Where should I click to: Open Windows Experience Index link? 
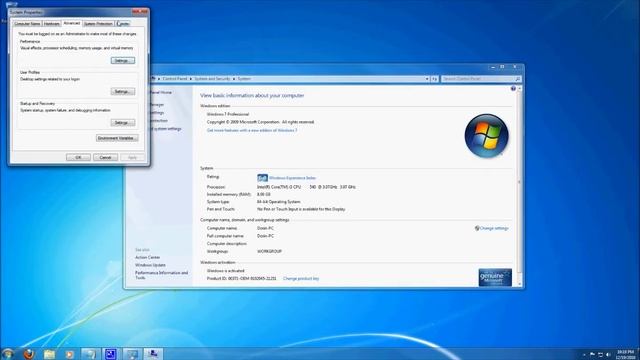292,178
